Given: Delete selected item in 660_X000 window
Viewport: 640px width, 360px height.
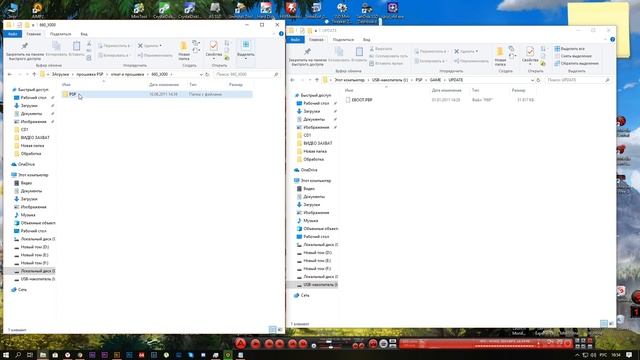Looking at the screenshot, I should 150,46.
